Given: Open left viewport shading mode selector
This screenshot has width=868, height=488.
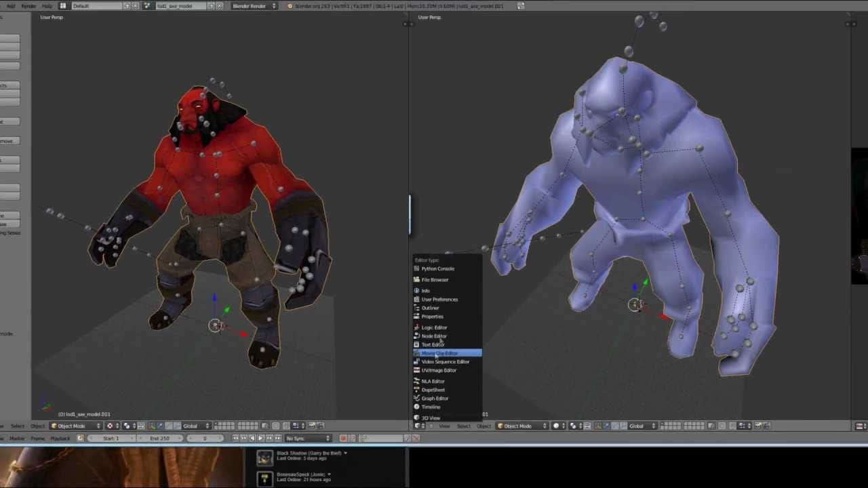Looking at the screenshot, I should (x=113, y=426).
